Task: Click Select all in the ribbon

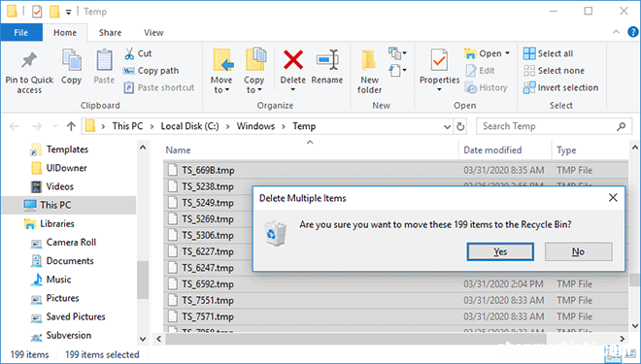Action: pos(548,53)
